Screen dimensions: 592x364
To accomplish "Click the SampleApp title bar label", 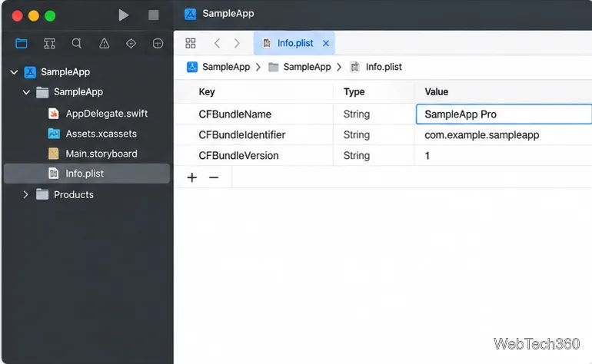I will (x=228, y=14).
